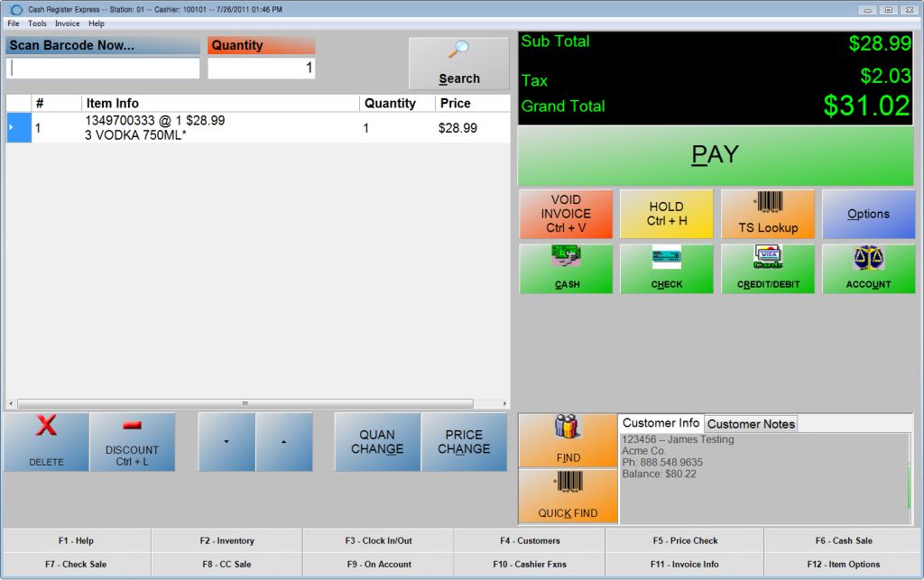Open F4 - Customers
The height and width of the screenshot is (580, 924).
[x=530, y=540]
